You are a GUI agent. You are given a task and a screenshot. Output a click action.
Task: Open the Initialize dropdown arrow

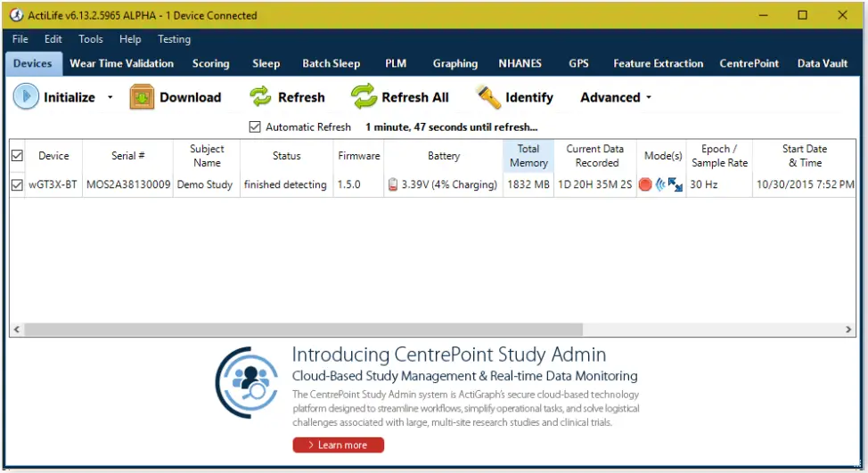111,97
